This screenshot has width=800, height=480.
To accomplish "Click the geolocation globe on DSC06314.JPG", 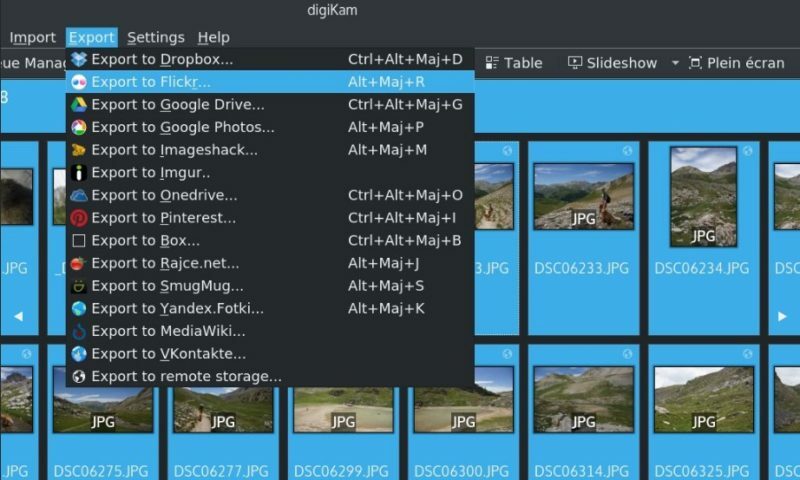I will (627, 353).
